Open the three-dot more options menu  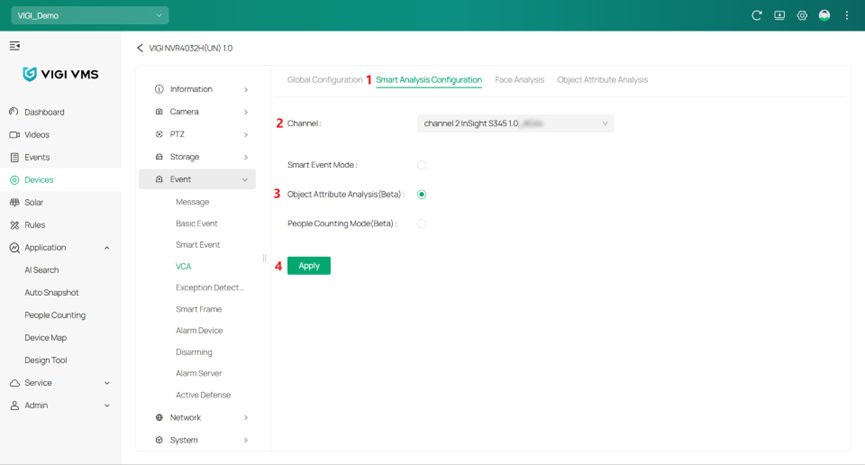click(x=847, y=16)
